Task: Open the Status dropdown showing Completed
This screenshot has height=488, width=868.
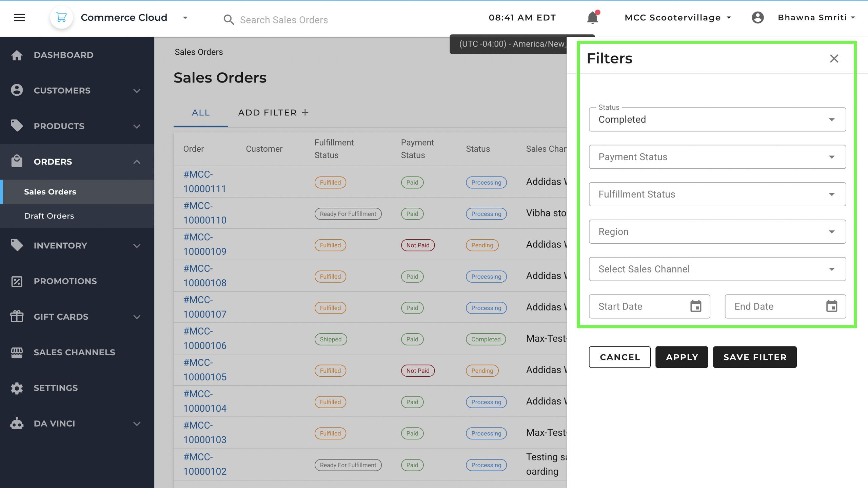Action: point(717,119)
